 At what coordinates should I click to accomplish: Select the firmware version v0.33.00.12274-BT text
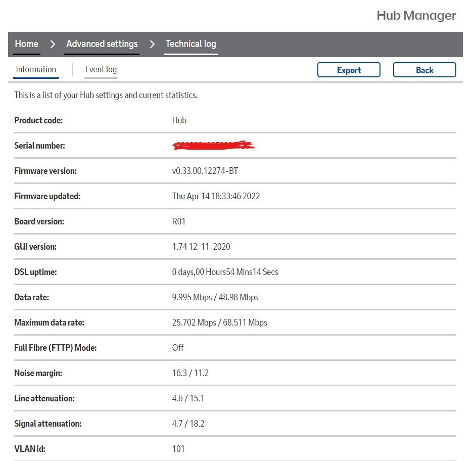[205, 171]
